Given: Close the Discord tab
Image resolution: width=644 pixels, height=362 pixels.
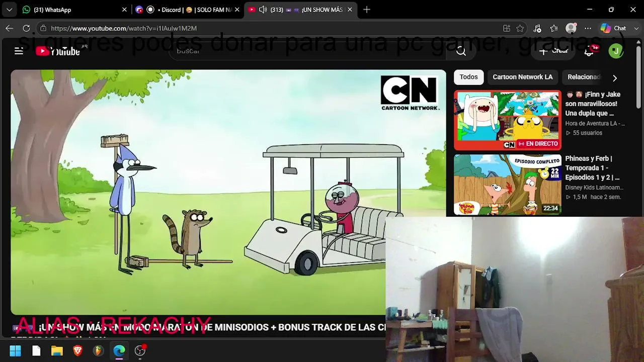Looking at the screenshot, I should pos(237,10).
